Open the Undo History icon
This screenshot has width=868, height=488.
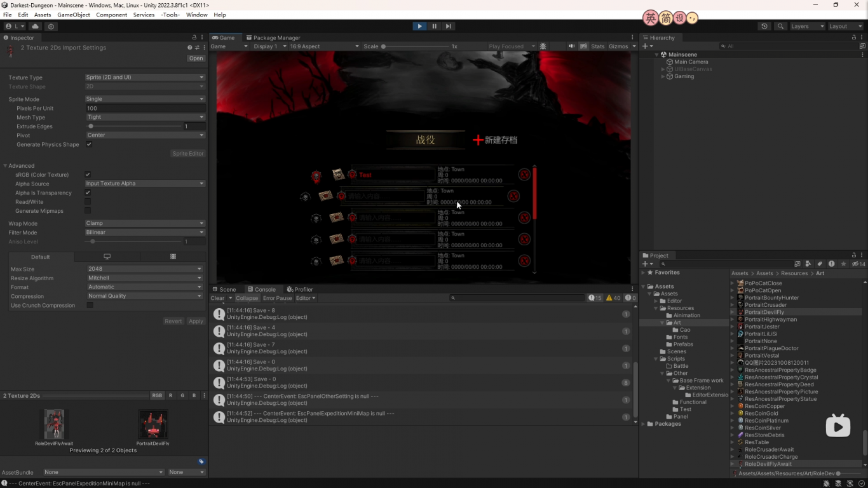point(764,27)
